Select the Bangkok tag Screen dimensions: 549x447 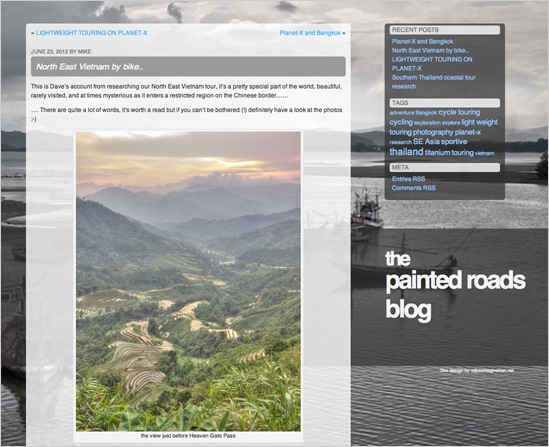coord(426,113)
